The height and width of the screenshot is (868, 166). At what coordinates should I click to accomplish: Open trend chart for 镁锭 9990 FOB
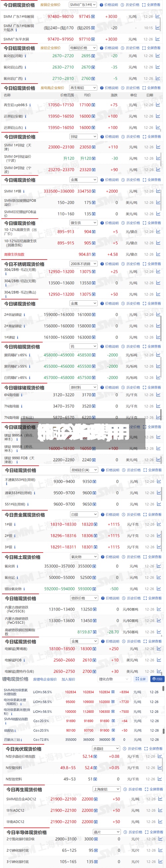(158, 460)
